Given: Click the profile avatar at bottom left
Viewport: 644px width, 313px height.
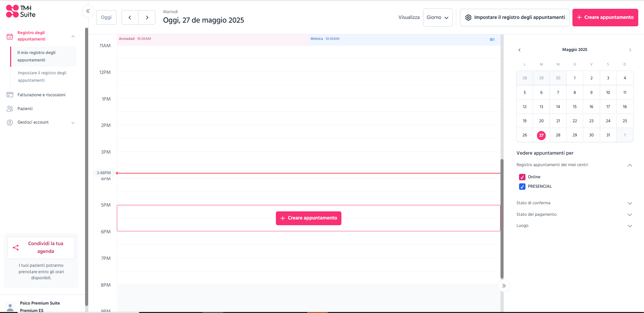Looking at the screenshot, I should pos(10,307).
